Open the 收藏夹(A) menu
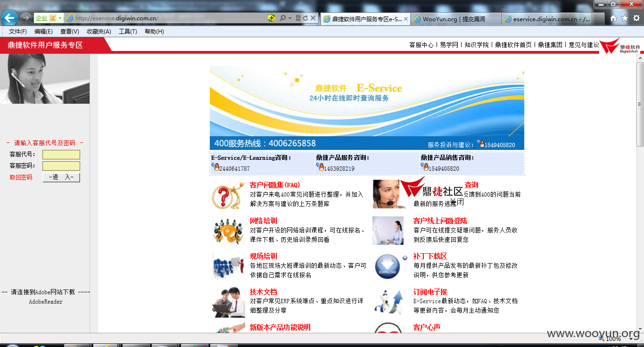This screenshot has width=644, height=347. [99, 32]
